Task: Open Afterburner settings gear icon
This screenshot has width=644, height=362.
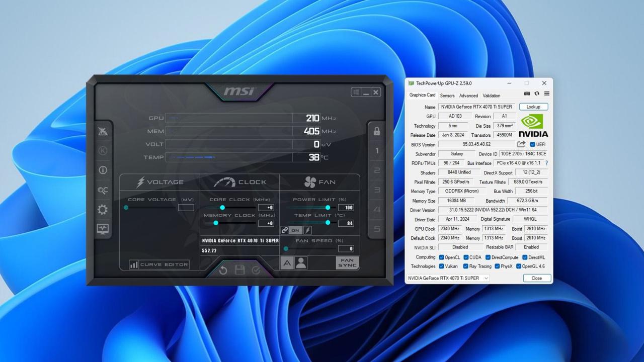Action: click(103, 210)
